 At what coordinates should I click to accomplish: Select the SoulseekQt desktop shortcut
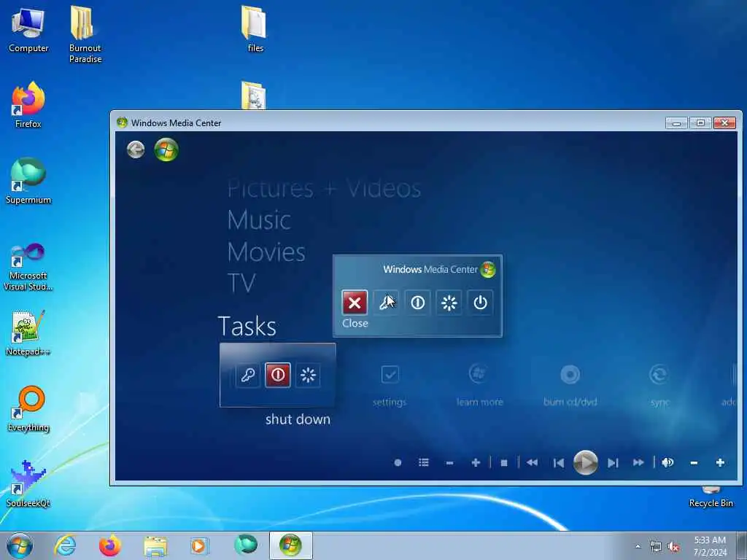click(28, 484)
